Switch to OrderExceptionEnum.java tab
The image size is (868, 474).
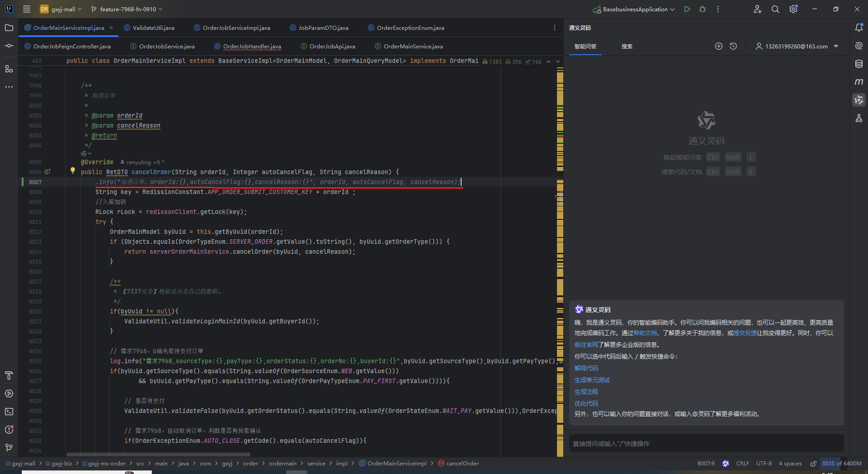tap(406, 28)
